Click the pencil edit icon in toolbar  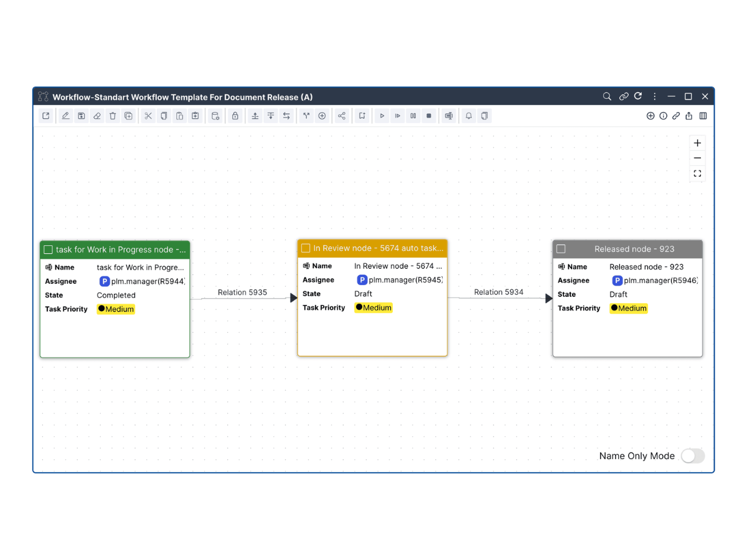pyautogui.click(x=65, y=116)
